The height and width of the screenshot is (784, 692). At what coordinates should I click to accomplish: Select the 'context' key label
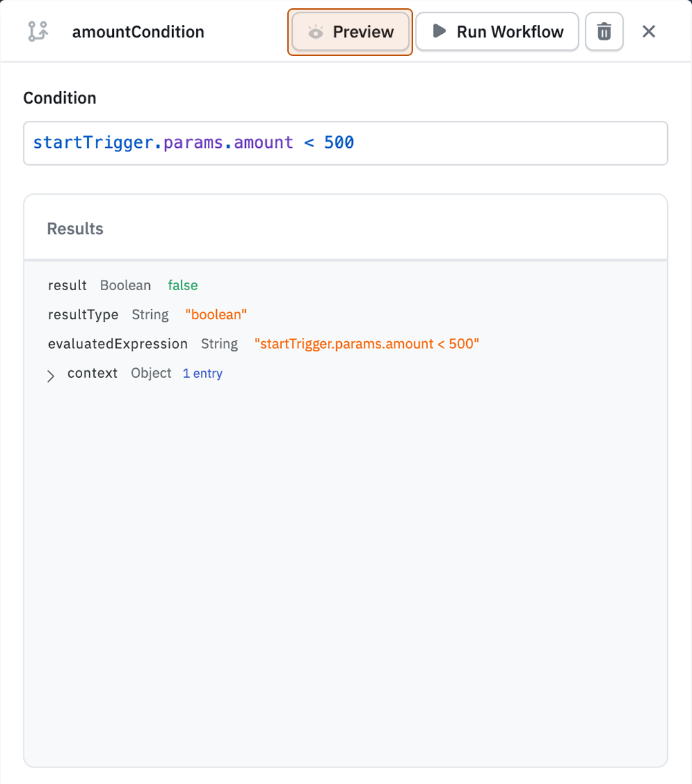click(x=93, y=374)
